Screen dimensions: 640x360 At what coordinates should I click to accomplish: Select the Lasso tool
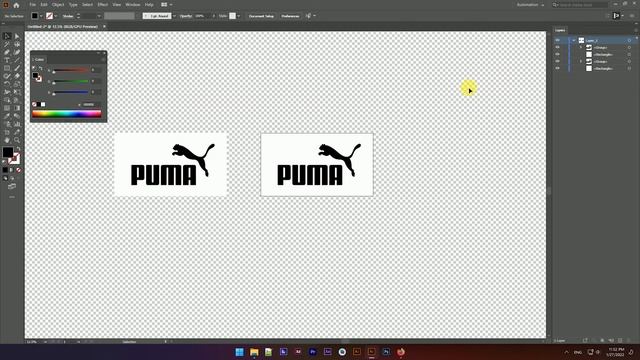17,44
